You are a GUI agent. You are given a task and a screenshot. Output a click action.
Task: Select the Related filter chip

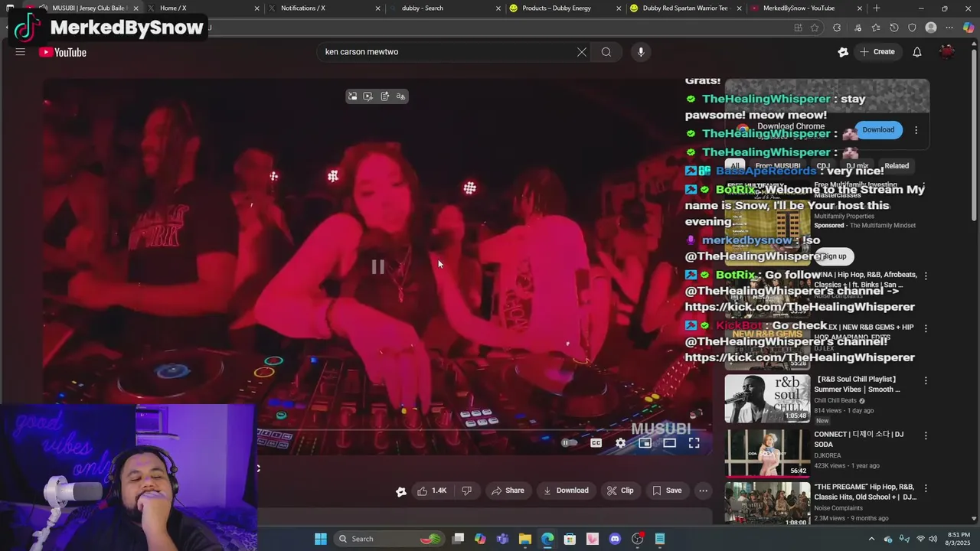pos(897,166)
